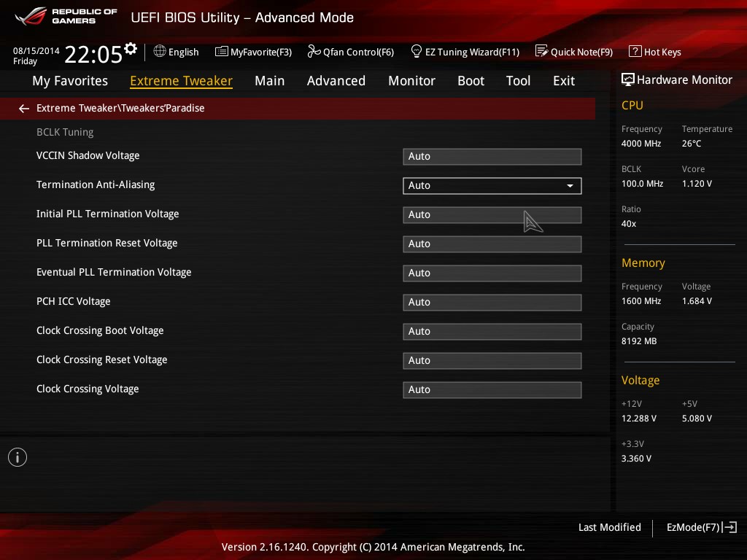This screenshot has height=560, width=747.
Task: Click the Vcore 1.120 V value
Action: (x=697, y=183)
